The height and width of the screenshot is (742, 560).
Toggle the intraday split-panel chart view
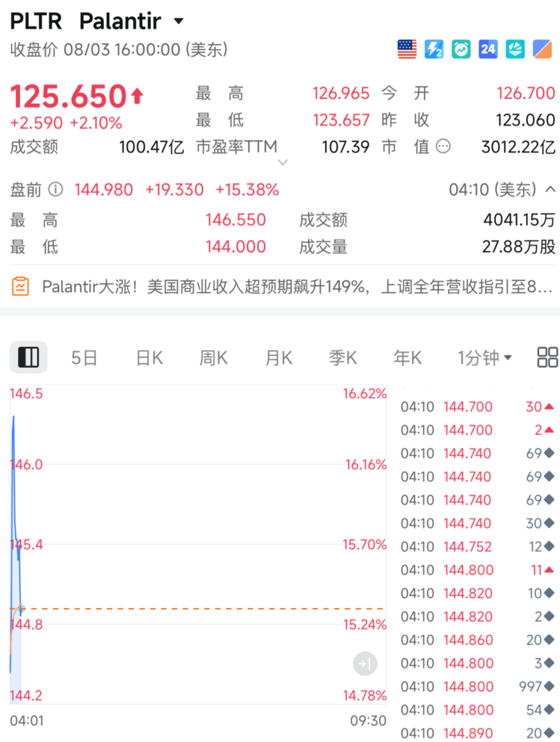point(29,357)
